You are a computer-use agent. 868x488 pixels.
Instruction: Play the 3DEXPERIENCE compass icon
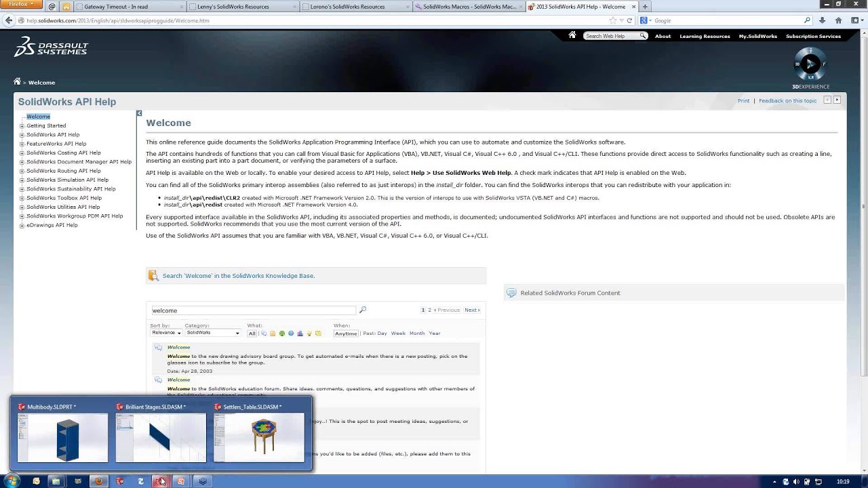tap(810, 64)
